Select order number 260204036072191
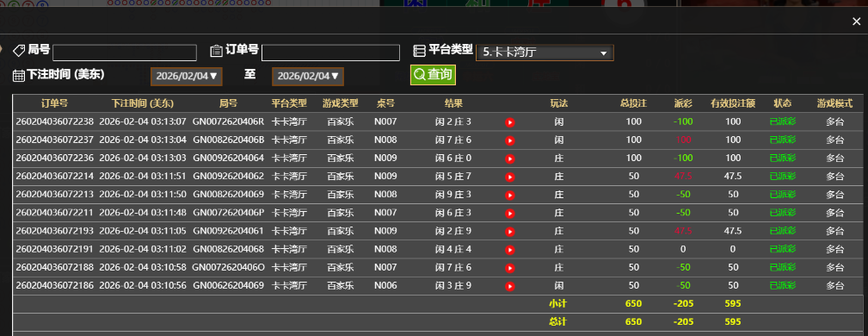Screen dimensions: 868x336 55,250
